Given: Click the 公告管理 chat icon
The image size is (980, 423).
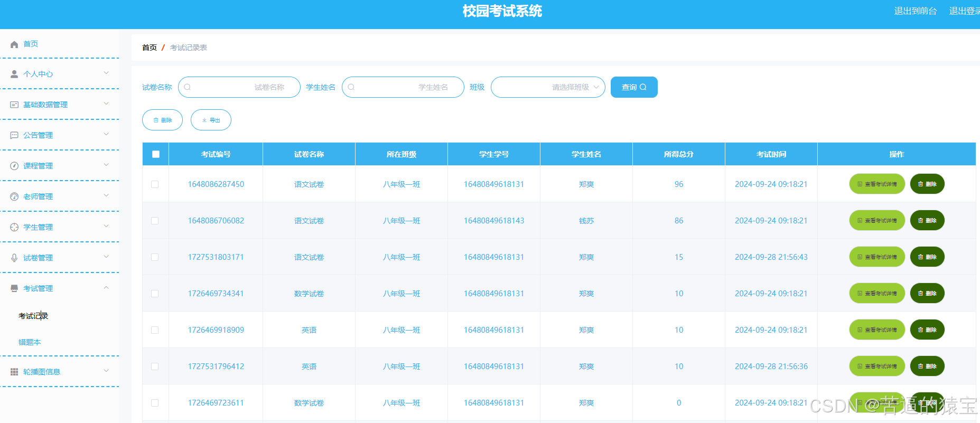Looking at the screenshot, I should pyautogui.click(x=14, y=136).
